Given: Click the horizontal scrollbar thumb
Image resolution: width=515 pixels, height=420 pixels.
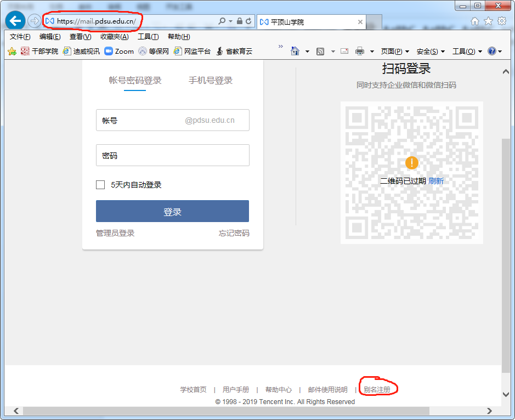Looking at the screenshot, I should click(226, 411).
